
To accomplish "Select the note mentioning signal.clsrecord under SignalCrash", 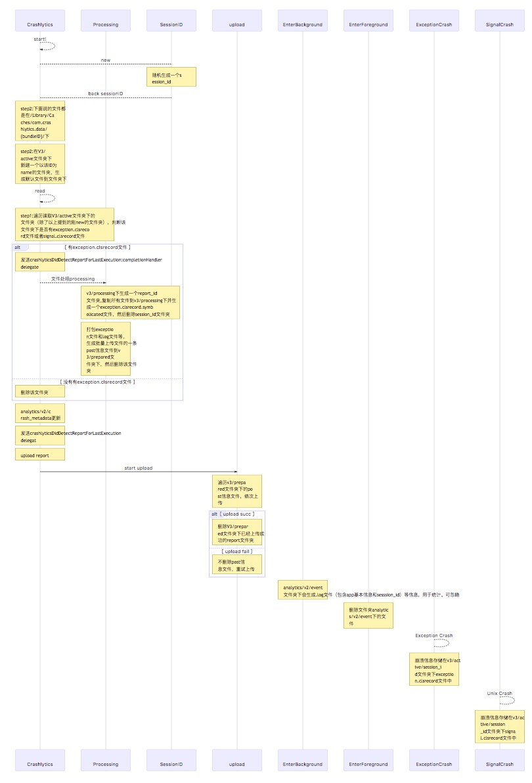I will coord(500,727).
